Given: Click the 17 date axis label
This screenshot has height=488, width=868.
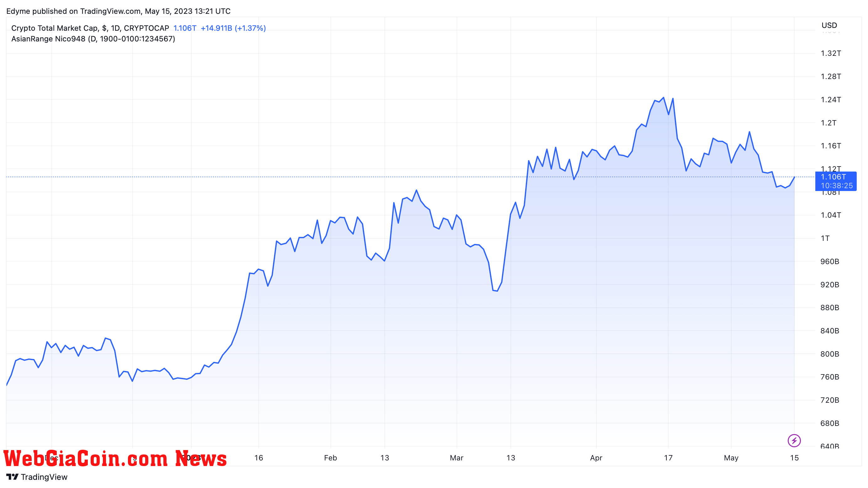Looking at the screenshot, I should pos(668,458).
